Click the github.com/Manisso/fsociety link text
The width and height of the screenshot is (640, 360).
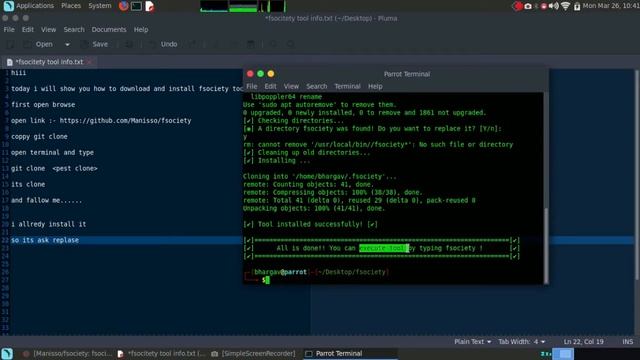(125, 120)
